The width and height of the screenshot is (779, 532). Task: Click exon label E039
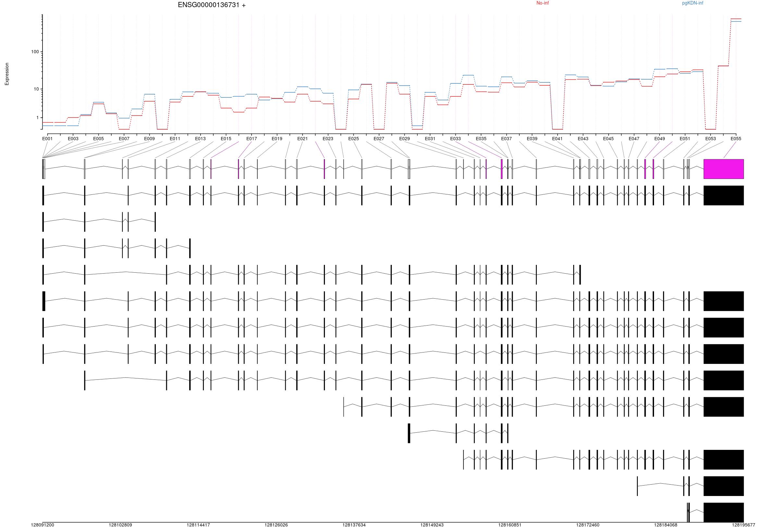point(532,139)
